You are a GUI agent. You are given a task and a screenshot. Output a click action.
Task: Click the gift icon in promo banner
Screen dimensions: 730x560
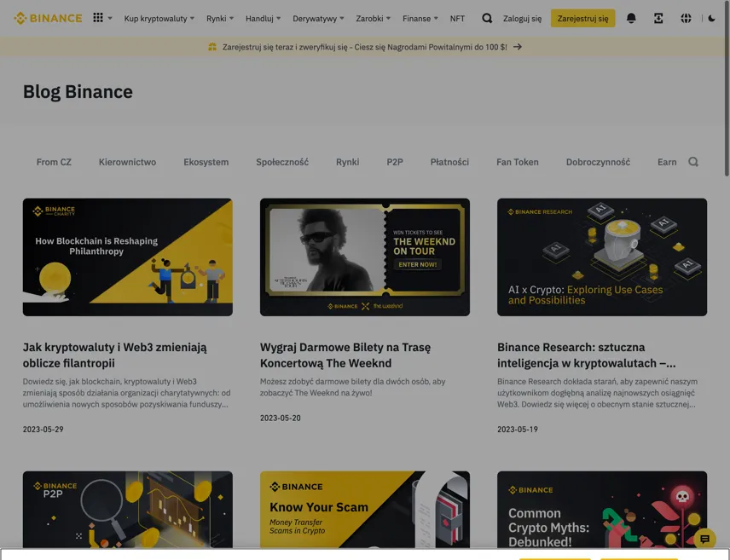pos(212,47)
